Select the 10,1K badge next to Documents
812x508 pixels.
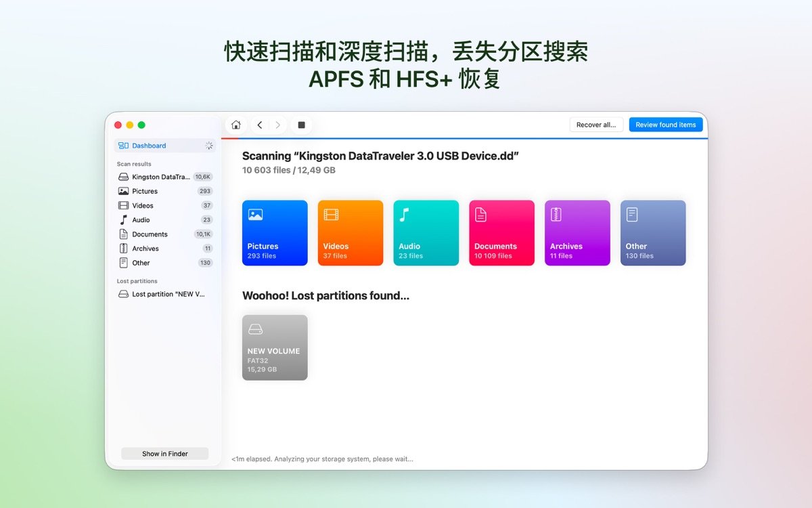tap(202, 234)
